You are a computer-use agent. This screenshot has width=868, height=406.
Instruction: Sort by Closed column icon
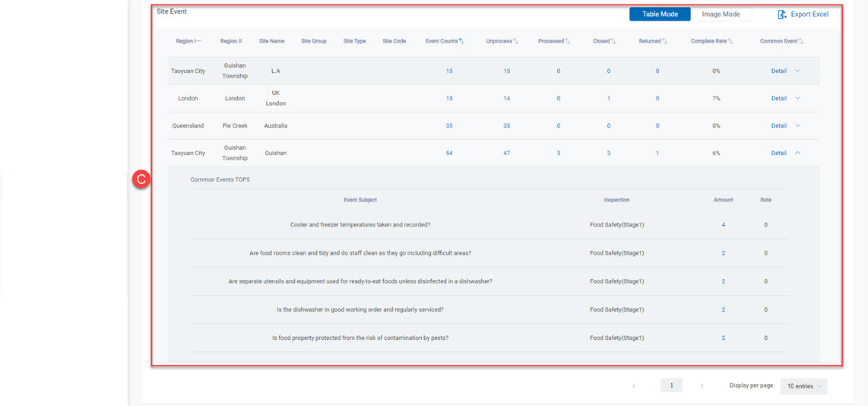(x=613, y=41)
